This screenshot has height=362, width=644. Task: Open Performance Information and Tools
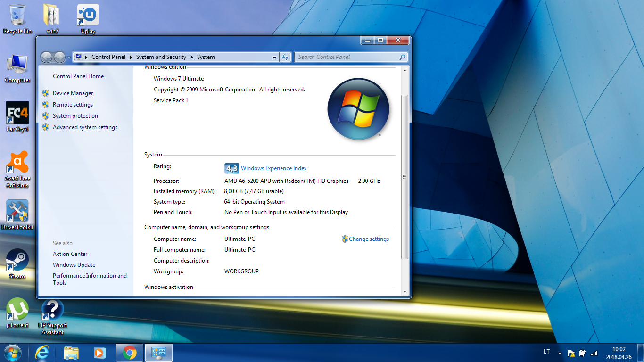(90, 279)
